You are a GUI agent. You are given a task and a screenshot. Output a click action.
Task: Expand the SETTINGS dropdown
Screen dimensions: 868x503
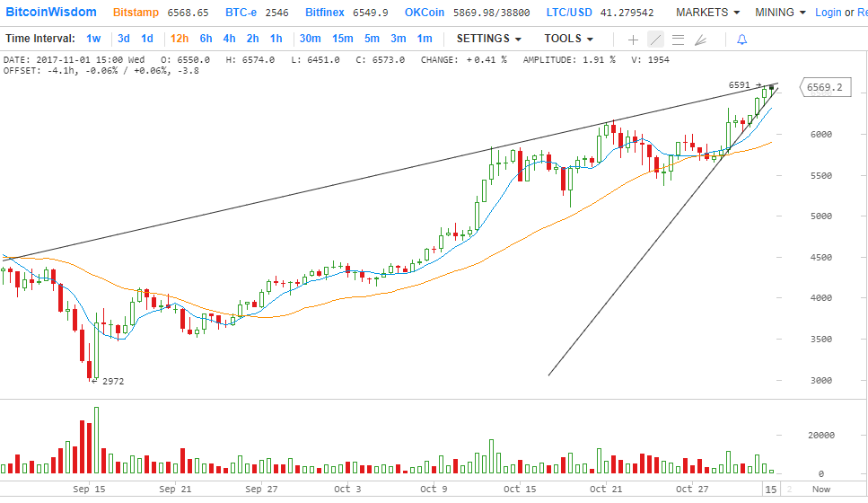point(489,39)
